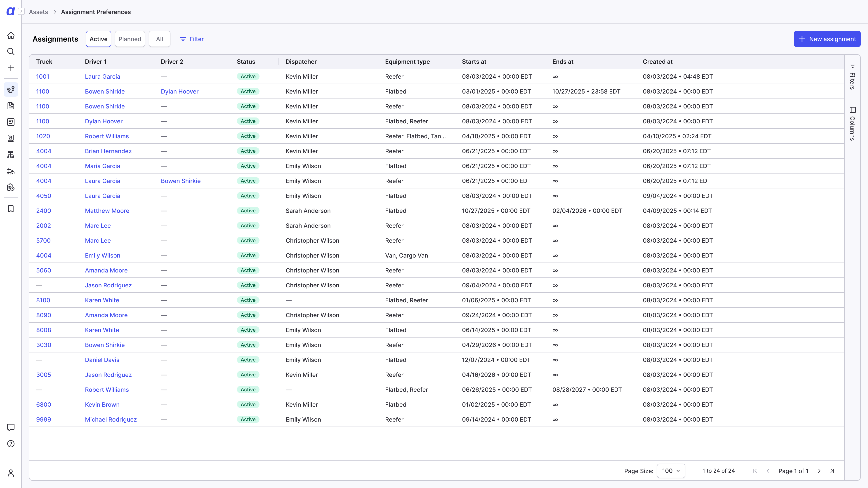Open the clipboard clock sidebar icon
This screenshot has width=868, height=488.
[x=11, y=187]
